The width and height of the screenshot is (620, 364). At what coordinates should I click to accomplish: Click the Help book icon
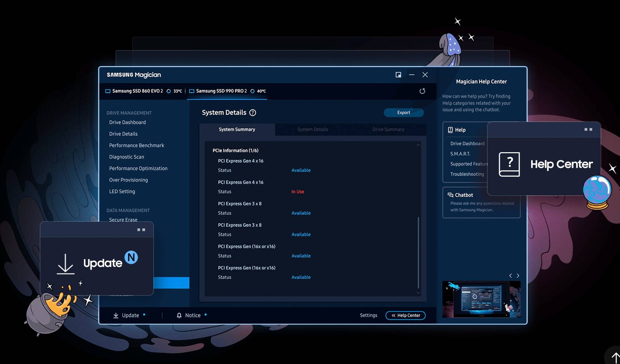(450, 130)
